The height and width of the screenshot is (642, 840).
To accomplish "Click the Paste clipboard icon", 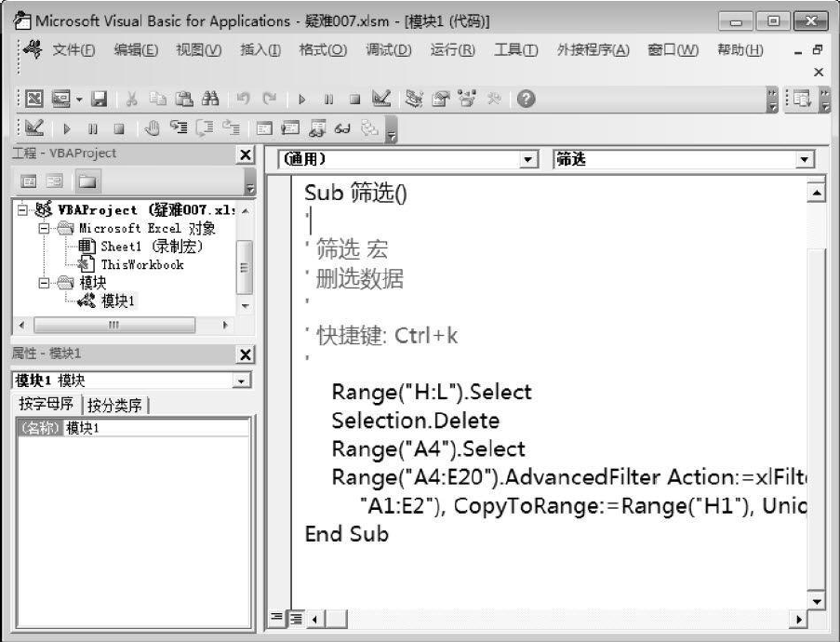I will [184, 99].
